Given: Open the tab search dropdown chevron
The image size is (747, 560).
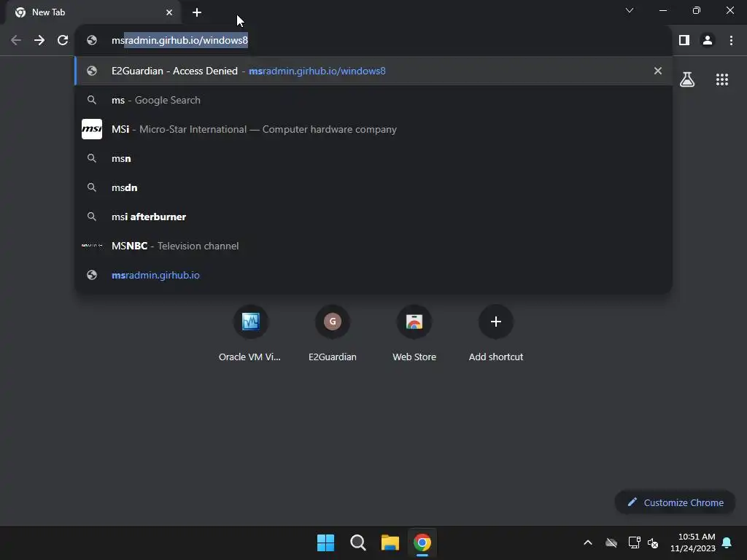Looking at the screenshot, I should (630, 10).
